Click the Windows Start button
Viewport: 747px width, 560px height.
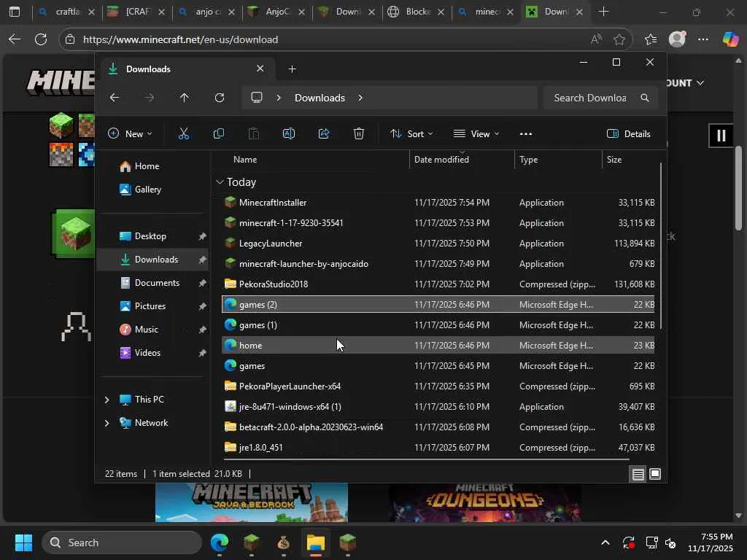point(23,542)
